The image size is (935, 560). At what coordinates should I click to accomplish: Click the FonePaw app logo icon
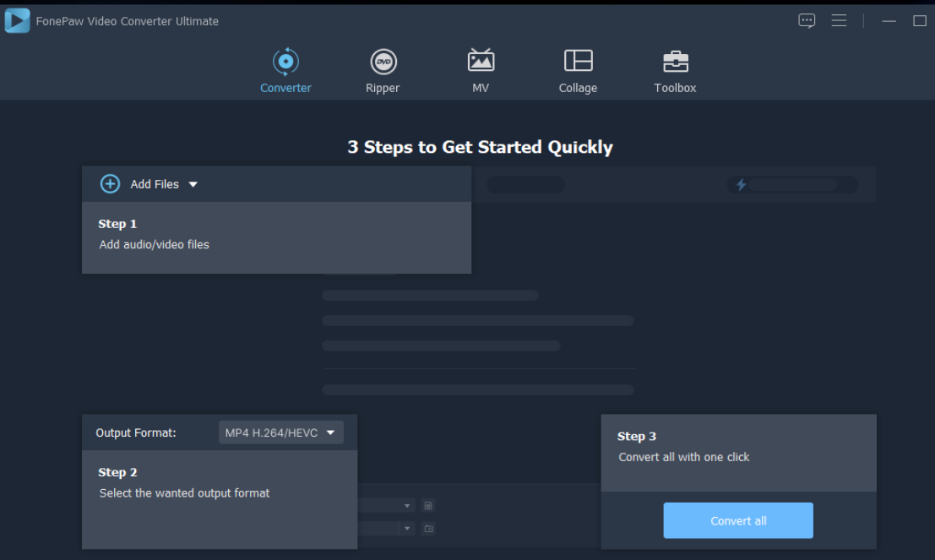pyautogui.click(x=17, y=21)
